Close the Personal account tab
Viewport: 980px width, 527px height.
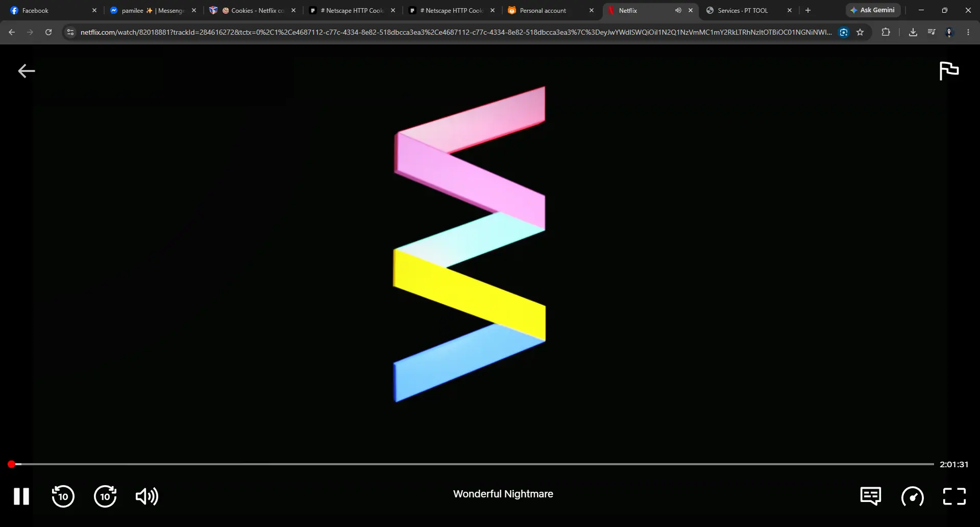click(x=592, y=10)
